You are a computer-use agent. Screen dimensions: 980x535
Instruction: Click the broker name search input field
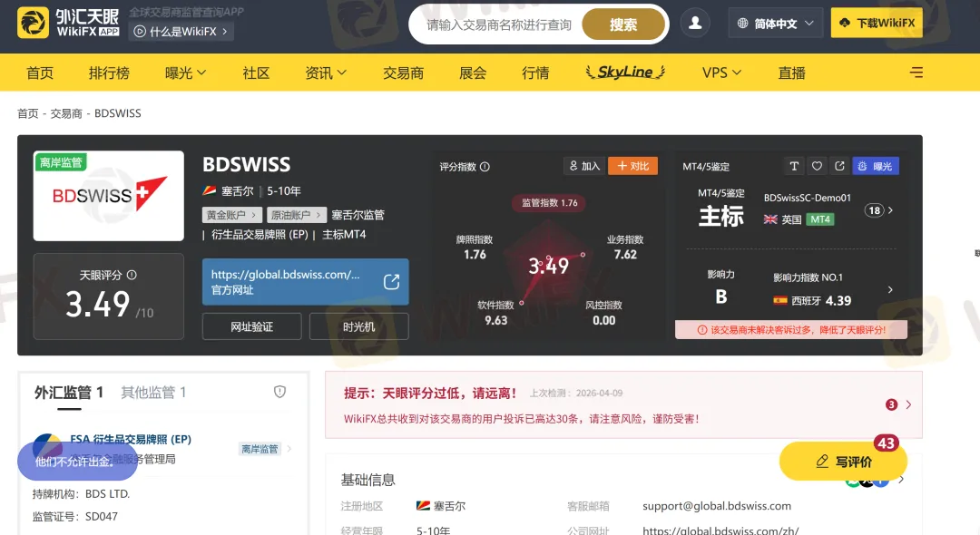[x=499, y=24]
